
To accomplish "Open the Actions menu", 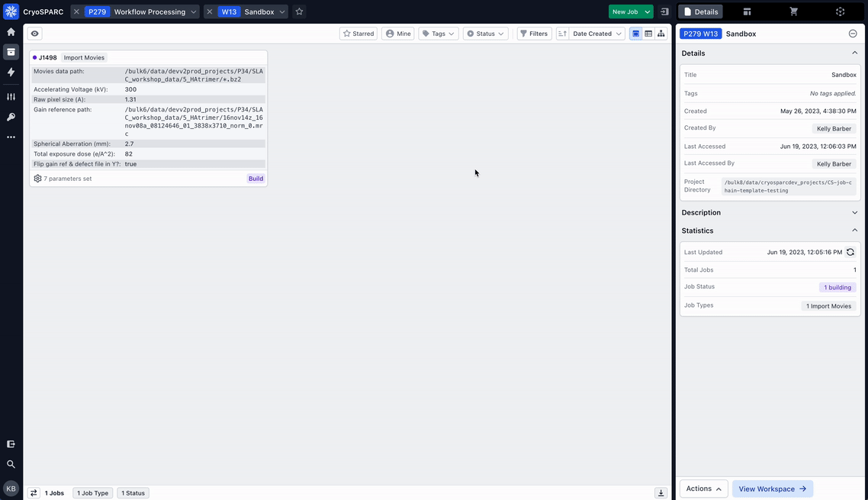I will click(703, 489).
